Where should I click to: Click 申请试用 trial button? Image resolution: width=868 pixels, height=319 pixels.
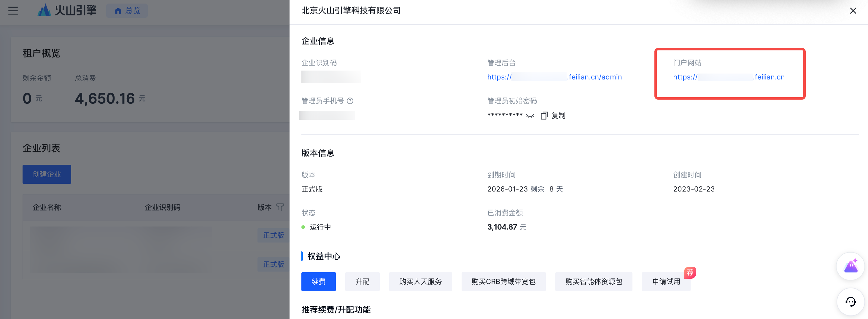point(666,281)
